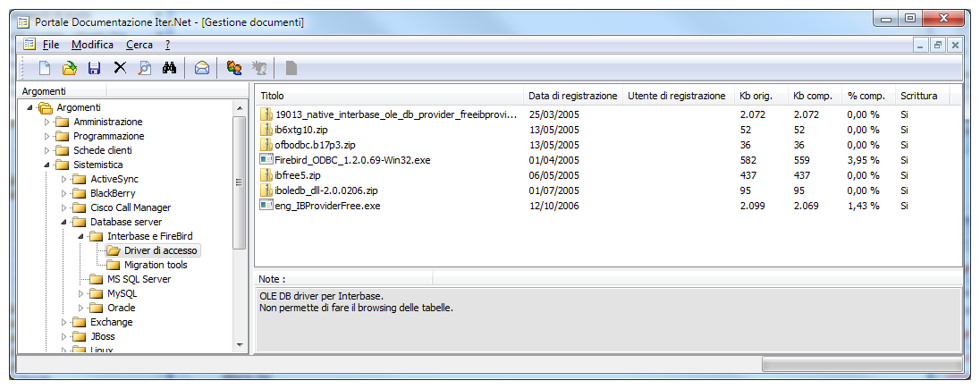Preview document with magnifier page icon
This screenshot has height=389, width=980.
tap(144, 68)
